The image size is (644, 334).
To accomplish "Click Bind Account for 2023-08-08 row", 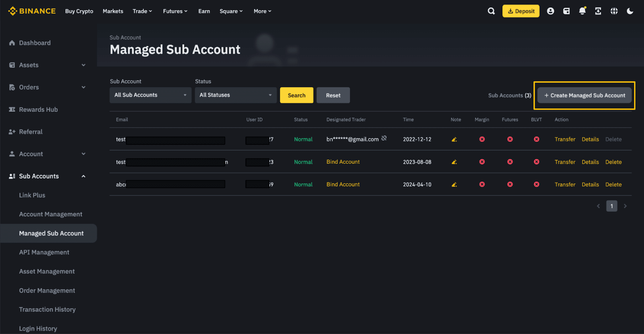I will click(x=343, y=162).
